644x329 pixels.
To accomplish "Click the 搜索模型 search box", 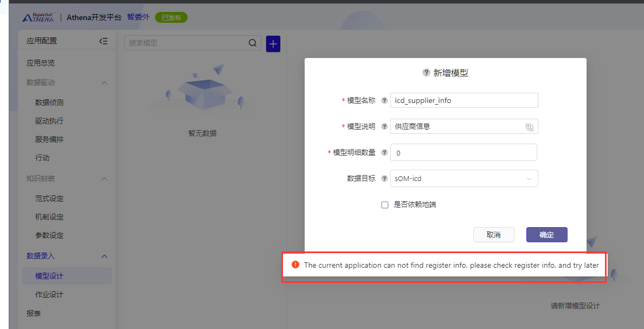I will coord(187,43).
